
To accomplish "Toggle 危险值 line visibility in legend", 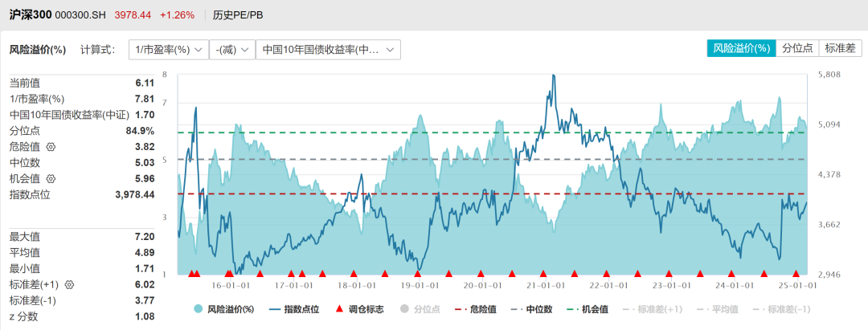I will tap(473, 309).
